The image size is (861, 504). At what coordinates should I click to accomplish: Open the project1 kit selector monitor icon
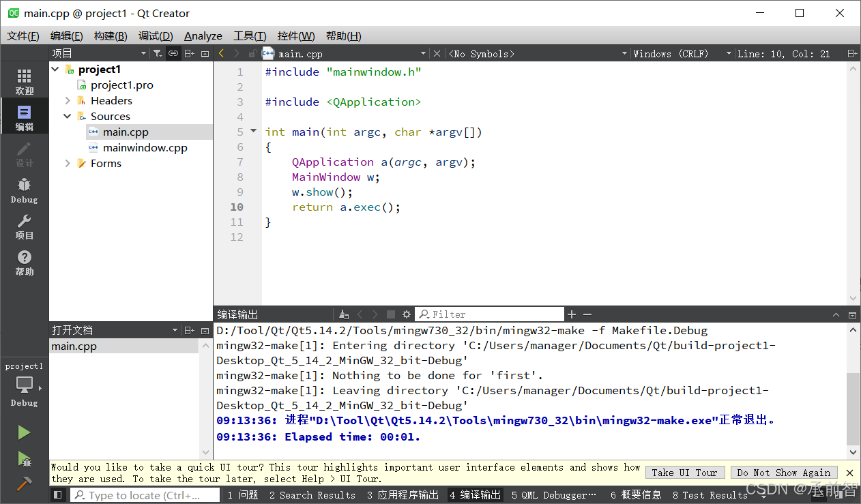pyautogui.click(x=25, y=385)
